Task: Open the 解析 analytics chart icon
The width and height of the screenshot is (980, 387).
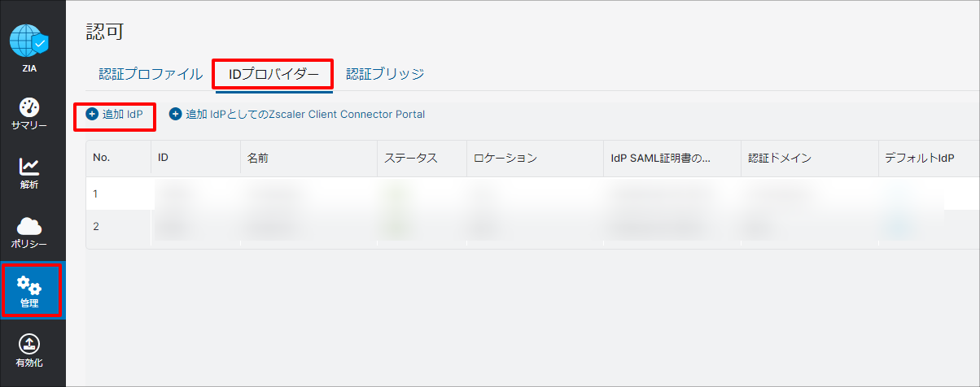Action: coord(29,166)
